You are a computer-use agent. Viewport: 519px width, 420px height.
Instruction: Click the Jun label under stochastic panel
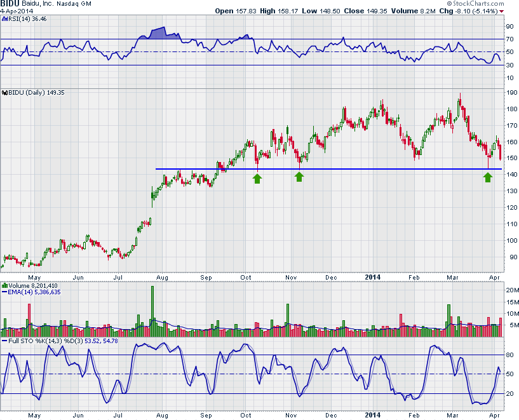[x=78, y=416]
